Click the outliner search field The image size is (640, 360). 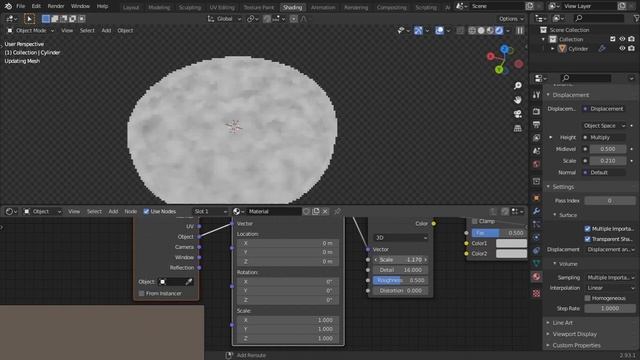[x=598, y=18]
